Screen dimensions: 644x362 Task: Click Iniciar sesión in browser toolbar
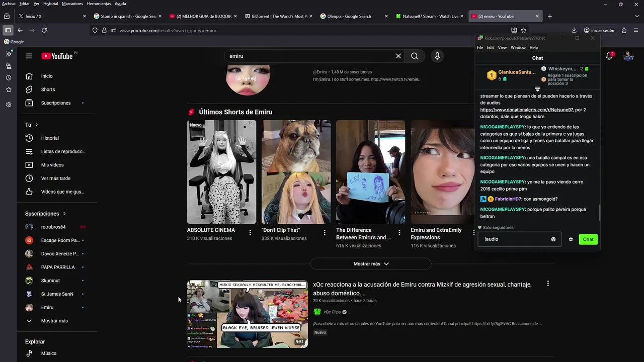pyautogui.click(x=599, y=30)
